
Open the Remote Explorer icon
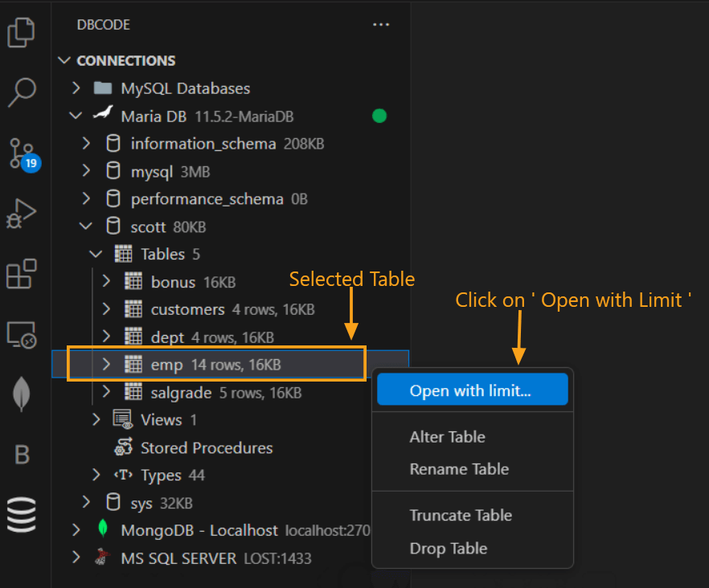21,334
